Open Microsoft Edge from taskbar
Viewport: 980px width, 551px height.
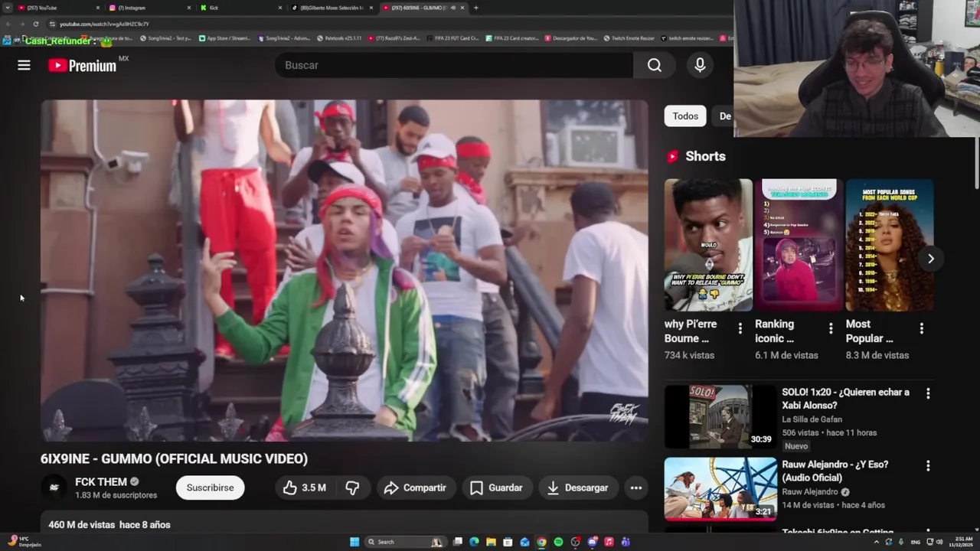tap(474, 542)
